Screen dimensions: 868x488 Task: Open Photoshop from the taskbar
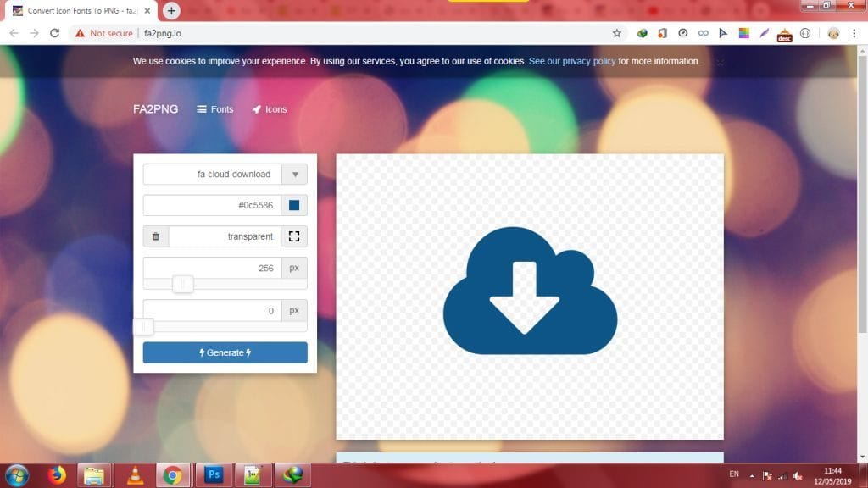click(x=214, y=474)
